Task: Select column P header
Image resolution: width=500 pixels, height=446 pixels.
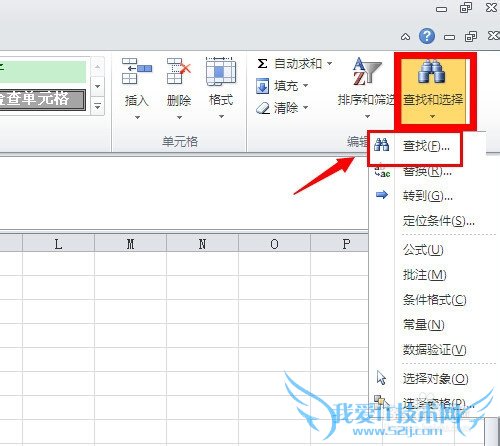Action: click(339, 243)
